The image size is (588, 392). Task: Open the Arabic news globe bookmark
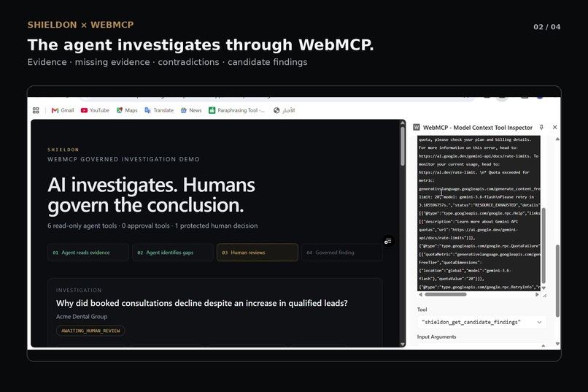(x=285, y=110)
